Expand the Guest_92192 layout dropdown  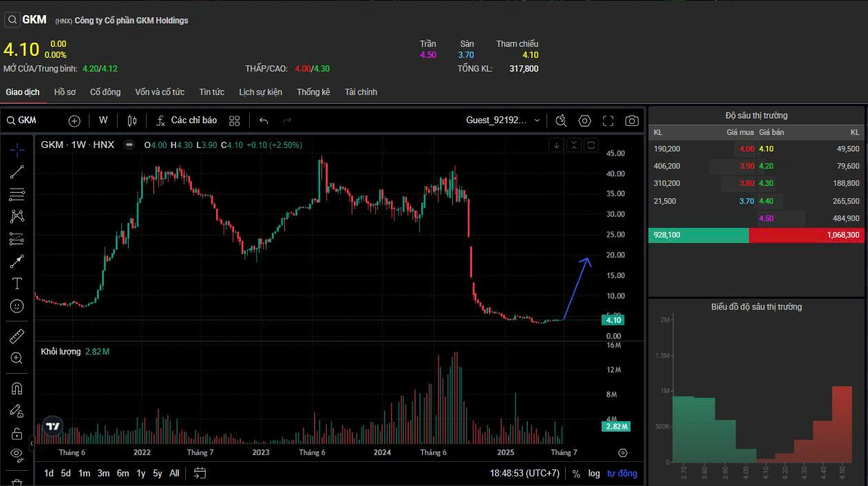[503, 120]
